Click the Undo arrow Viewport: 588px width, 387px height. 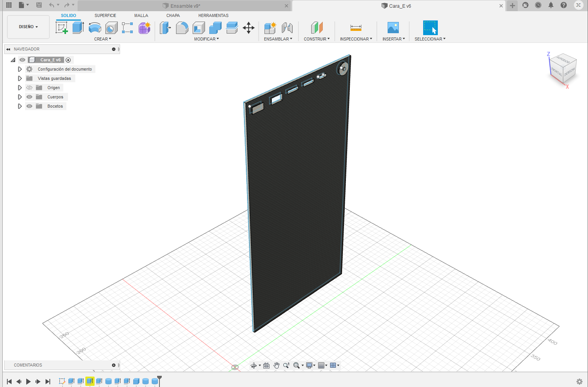point(52,5)
